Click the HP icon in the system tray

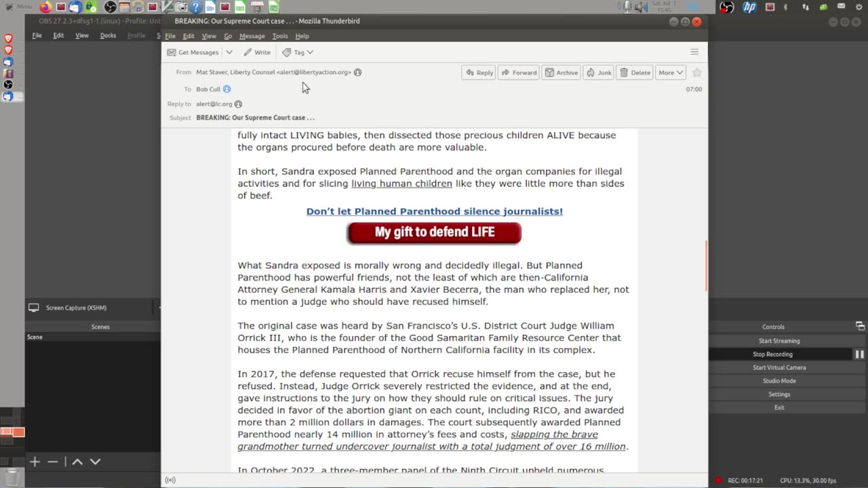(x=749, y=7)
